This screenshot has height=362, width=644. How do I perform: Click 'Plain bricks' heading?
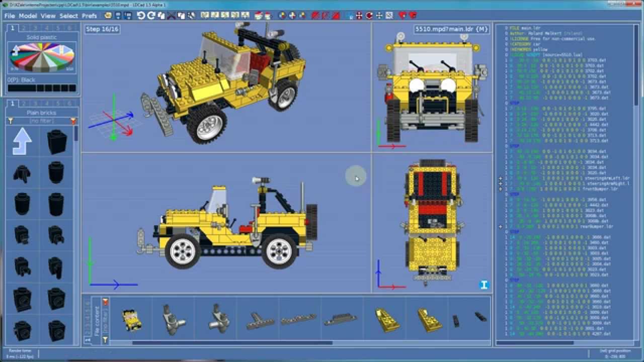[42, 113]
